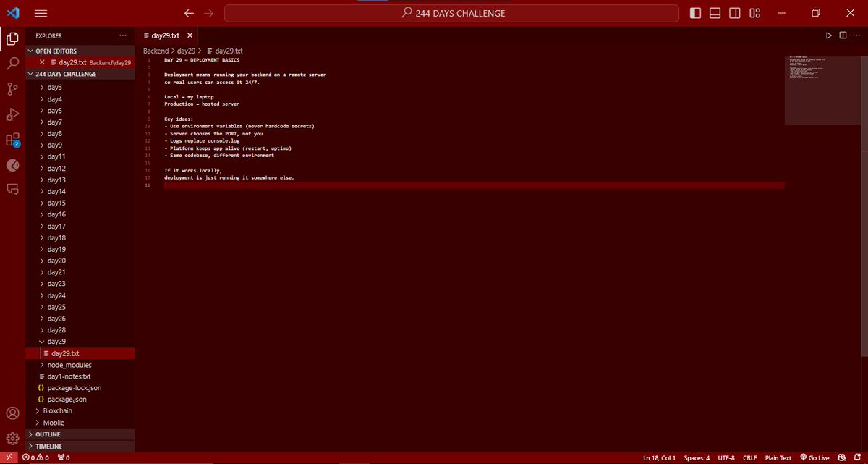Viewport: 868px width, 464px height.
Task: Click the 244 DAYS CHALLENGE search box
Action: tap(452, 13)
